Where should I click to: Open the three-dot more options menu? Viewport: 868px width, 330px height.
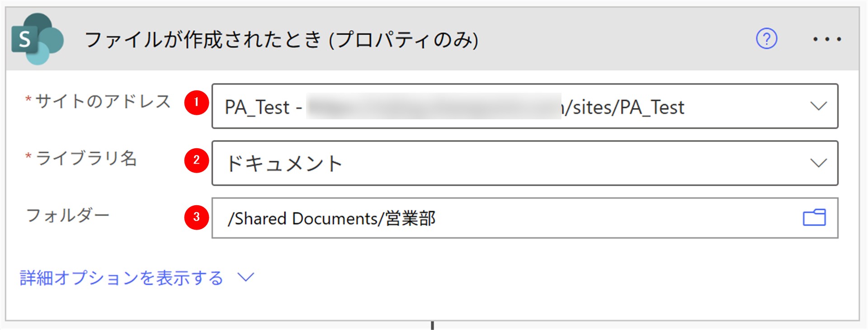(827, 39)
